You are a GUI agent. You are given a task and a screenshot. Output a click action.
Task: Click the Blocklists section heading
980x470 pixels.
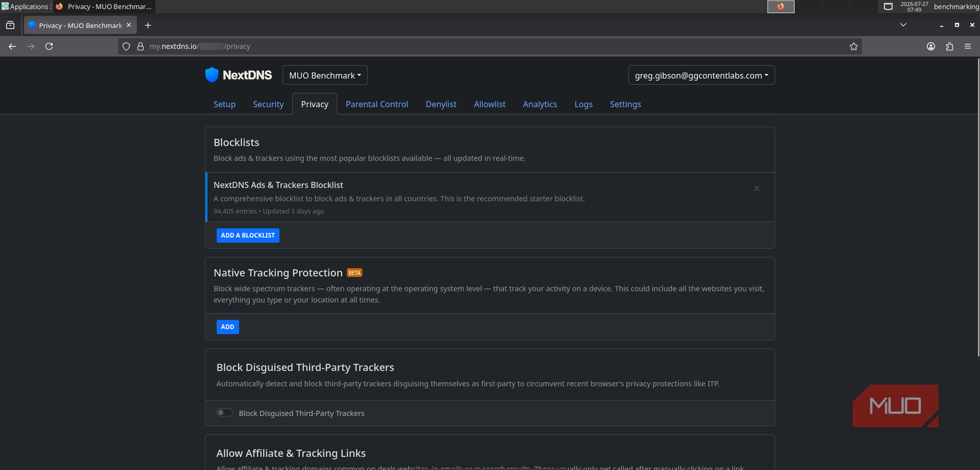coord(237,143)
